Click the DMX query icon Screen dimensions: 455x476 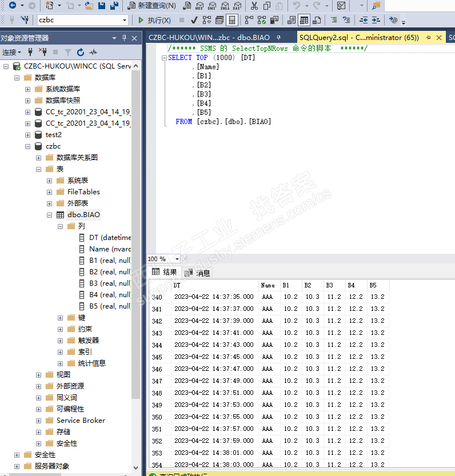click(212, 6)
